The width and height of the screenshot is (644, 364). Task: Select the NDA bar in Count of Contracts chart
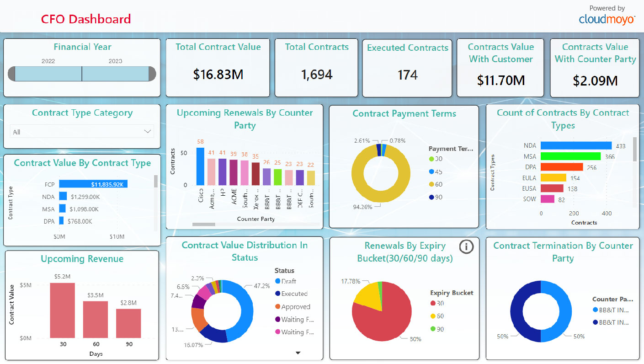pos(576,145)
